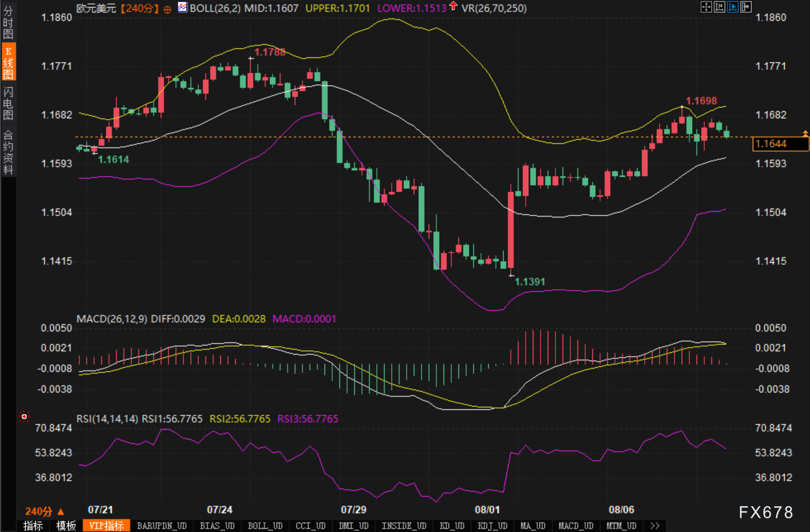810x532 pixels.
Task: Click the blue highlighted icon in top-right toolbar
Action: [x=733, y=7]
